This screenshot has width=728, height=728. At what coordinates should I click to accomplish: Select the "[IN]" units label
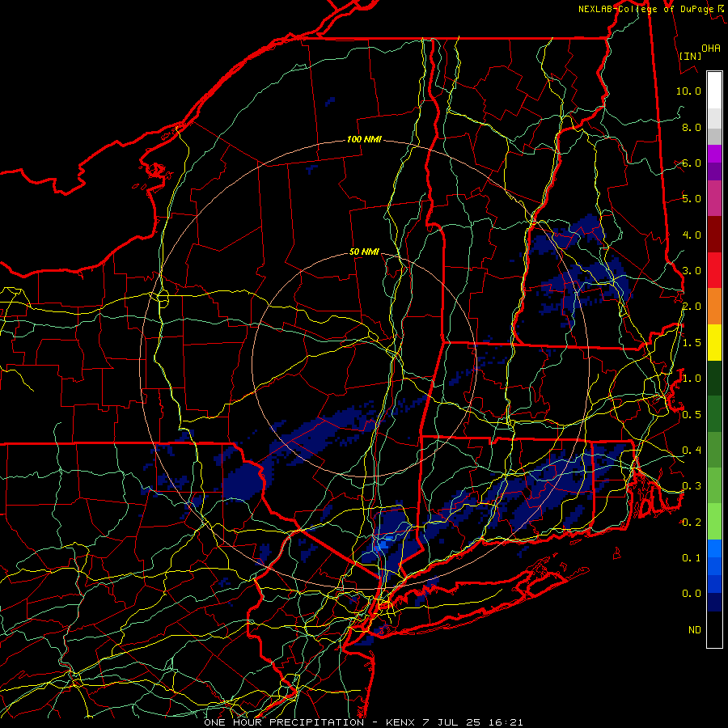[x=691, y=56]
